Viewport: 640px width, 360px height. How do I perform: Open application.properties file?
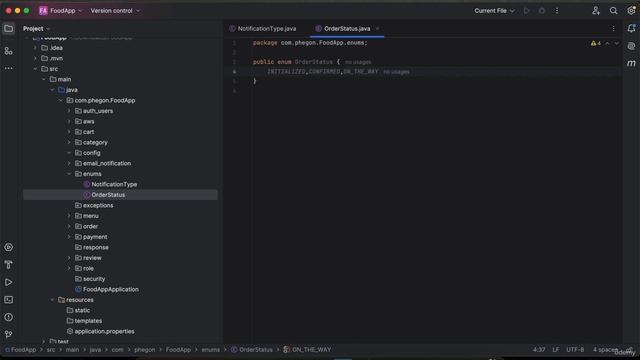click(104, 331)
